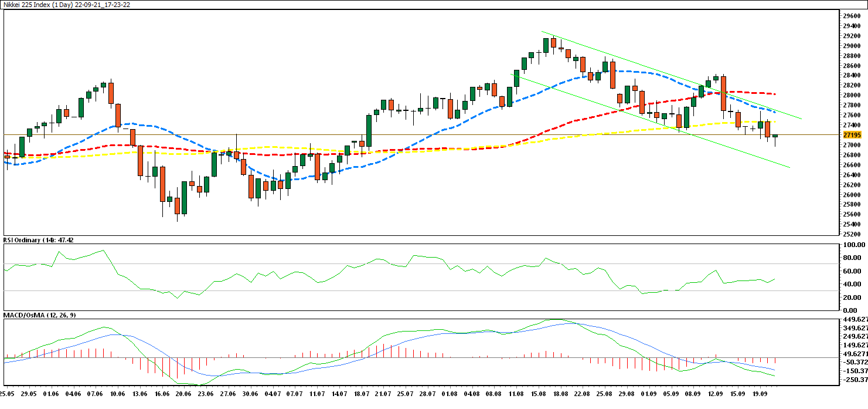The image size is (868, 409).
Task: Click the 05.09 date label
Action: tap(672, 395)
